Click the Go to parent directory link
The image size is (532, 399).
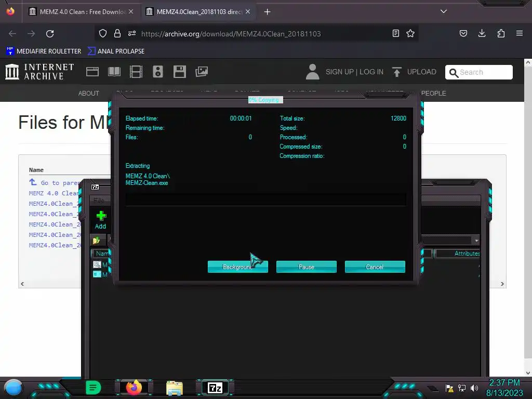click(x=54, y=182)
